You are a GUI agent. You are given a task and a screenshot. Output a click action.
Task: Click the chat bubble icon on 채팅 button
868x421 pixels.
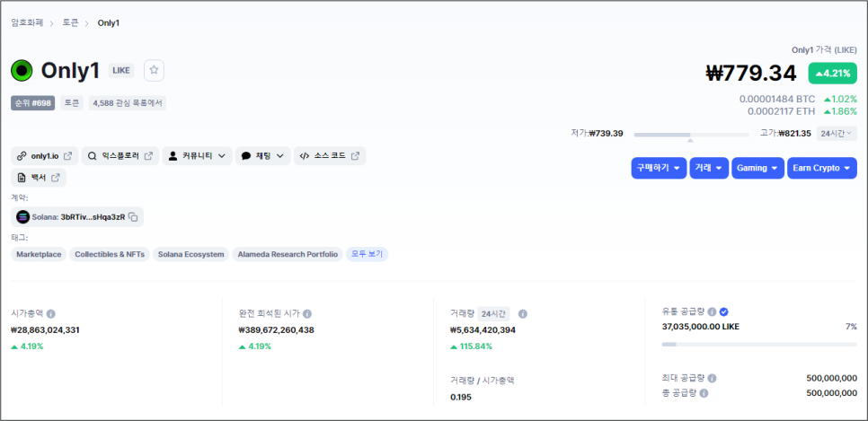click(x=246, y=156)
